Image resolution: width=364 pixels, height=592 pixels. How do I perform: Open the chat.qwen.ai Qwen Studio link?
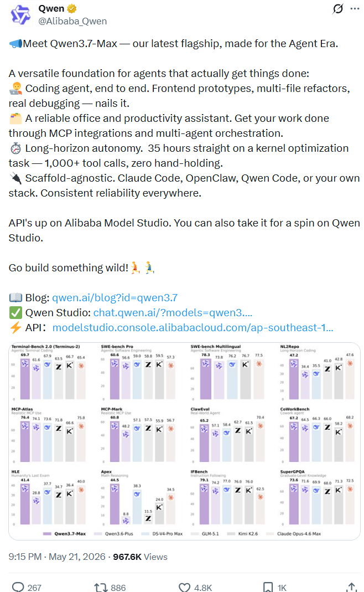[x=173, y=312]
